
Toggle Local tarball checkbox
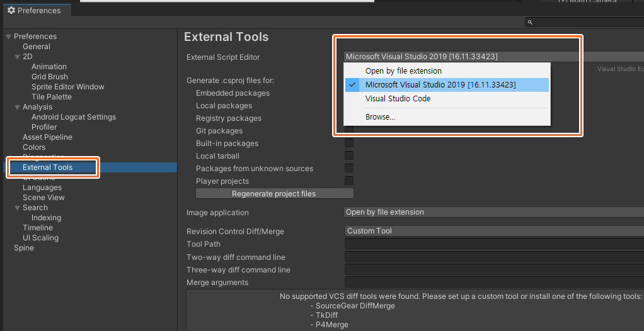pos(348,156)
